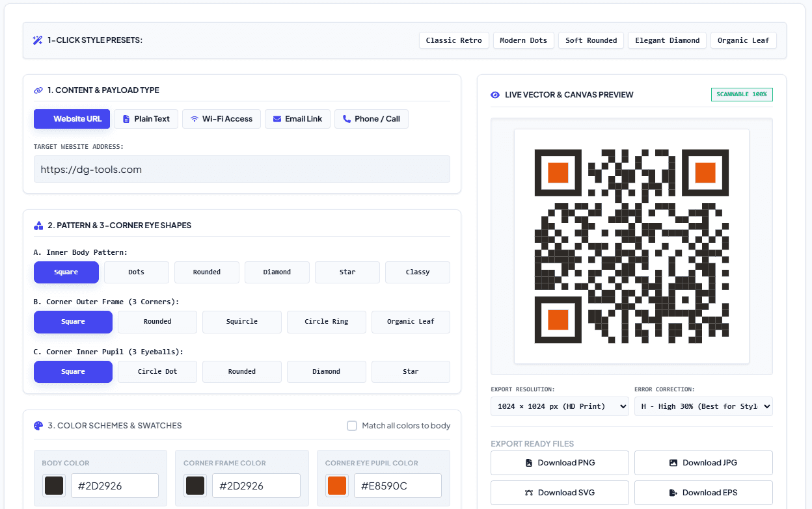Pick Rounded corner inner pupil
This screenshot has height=509, width=812.
(242, 372)
